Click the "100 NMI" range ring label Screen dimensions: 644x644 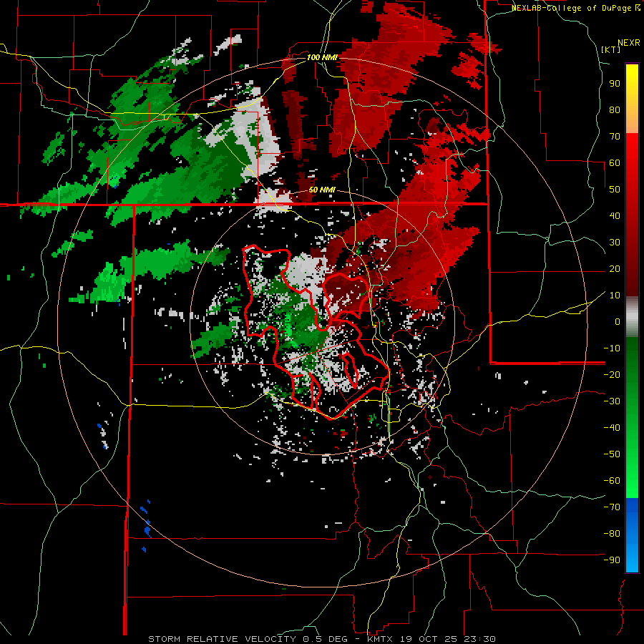click(x=322, y=57)
